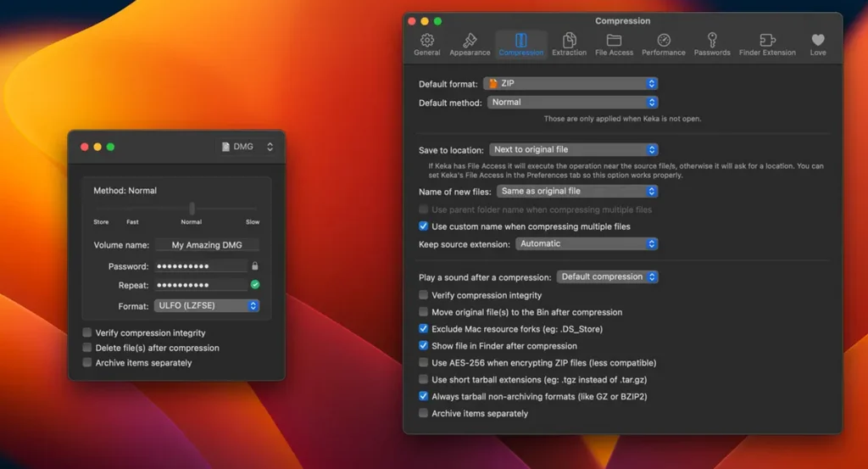Open the ULFO (LZFSE) format dropdown
868x469 pixels.
207,305
